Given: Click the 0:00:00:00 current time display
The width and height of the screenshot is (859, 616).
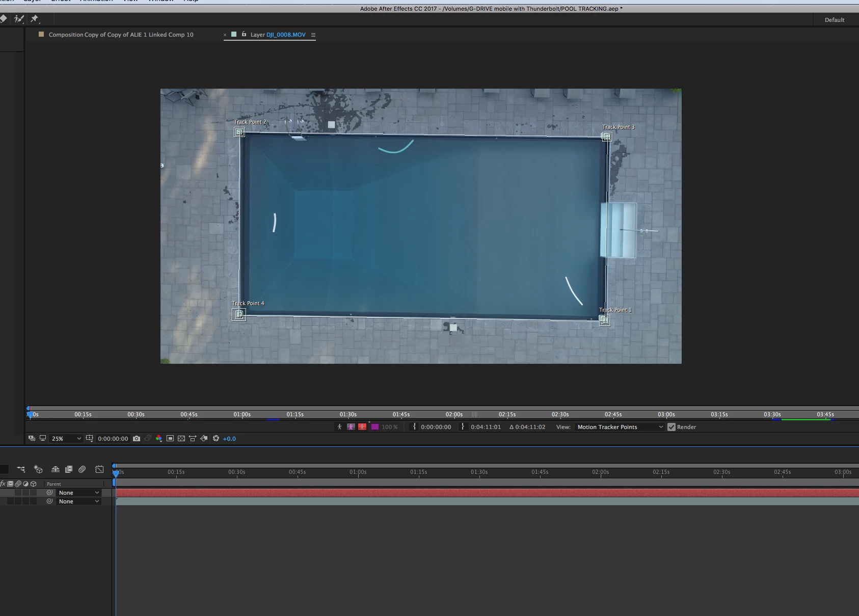Looking at the screenshot, I should coord(113,439).
